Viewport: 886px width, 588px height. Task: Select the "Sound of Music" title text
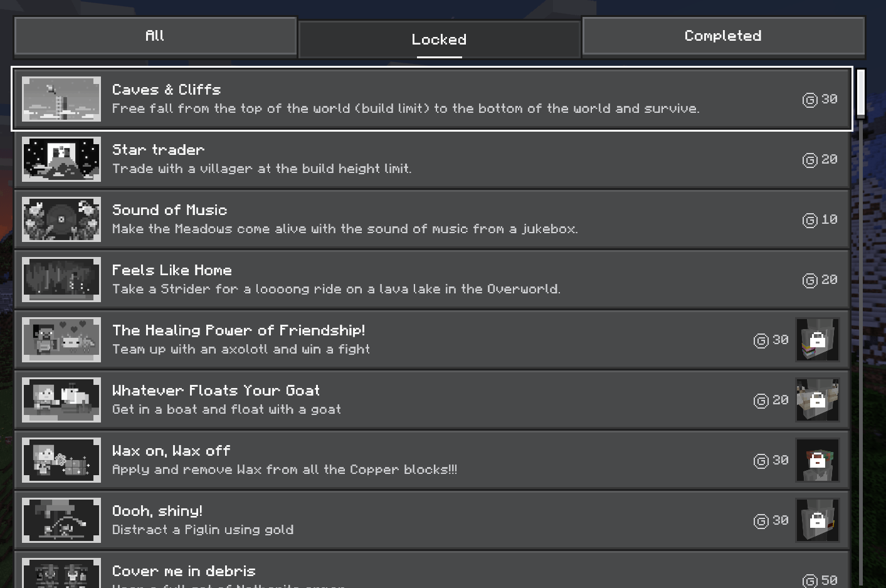pyautogui.click(x=169, y=210)
